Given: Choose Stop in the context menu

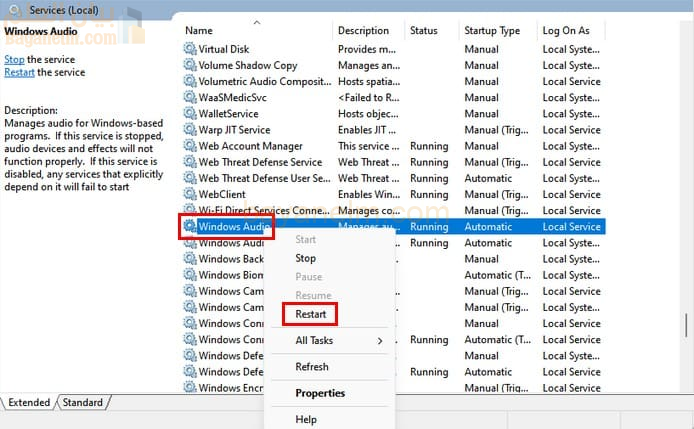Looking at the screenshot, I should point(305,258).
